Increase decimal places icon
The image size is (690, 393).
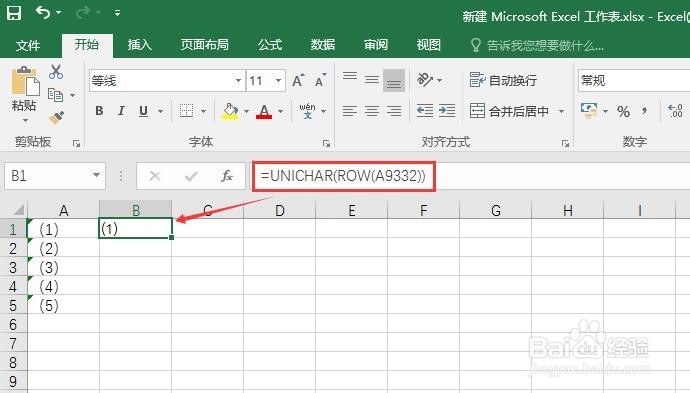coord(675,111)
